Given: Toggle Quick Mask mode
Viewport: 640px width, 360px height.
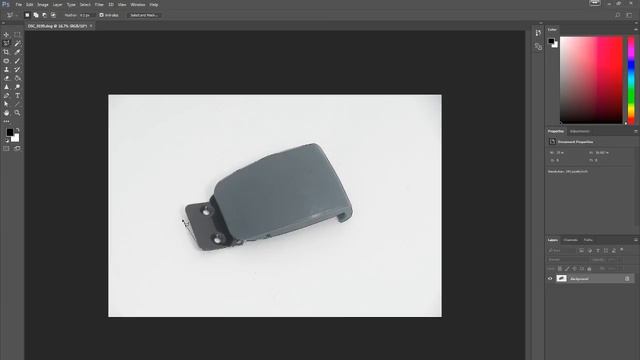Looking at the screenshot, I should coord(6,149).
